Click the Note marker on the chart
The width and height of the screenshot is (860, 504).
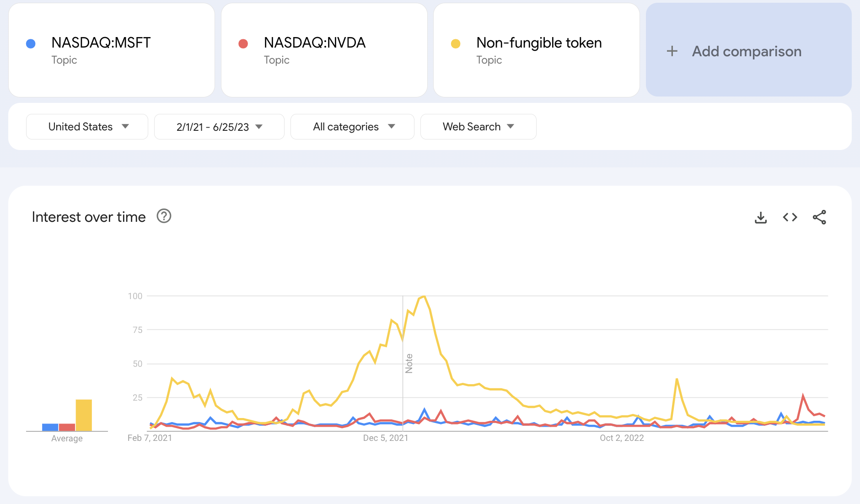click(x=409, y=364)
